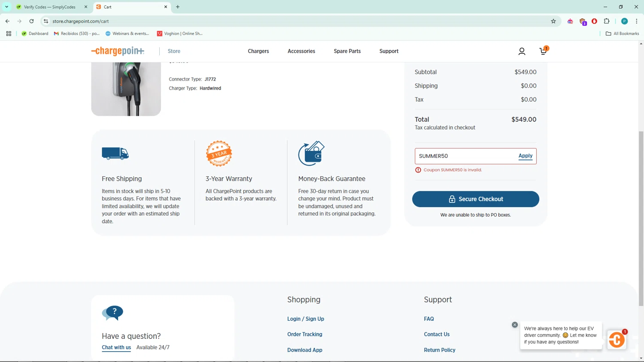644x362 pixels.
Task: Dismiss the chat greeting popup
Action: pos(515,325)
